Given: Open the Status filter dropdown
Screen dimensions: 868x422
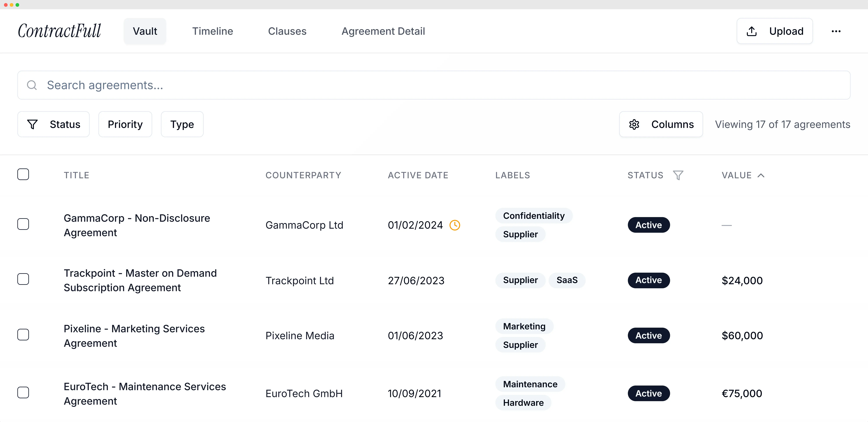Looking at the screenshot, I should tap(54, 124).
